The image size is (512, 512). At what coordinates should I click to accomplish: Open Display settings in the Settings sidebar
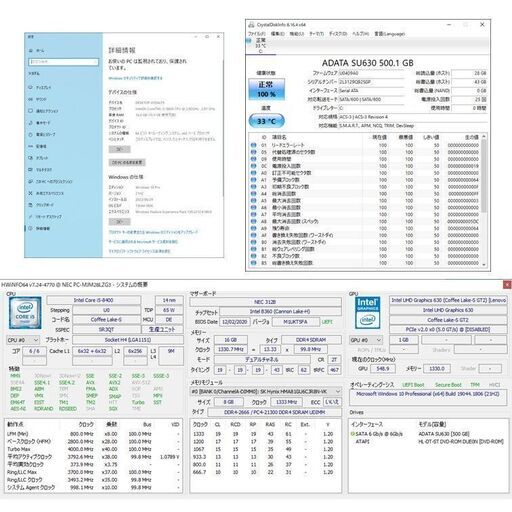(x=40, y=87)
